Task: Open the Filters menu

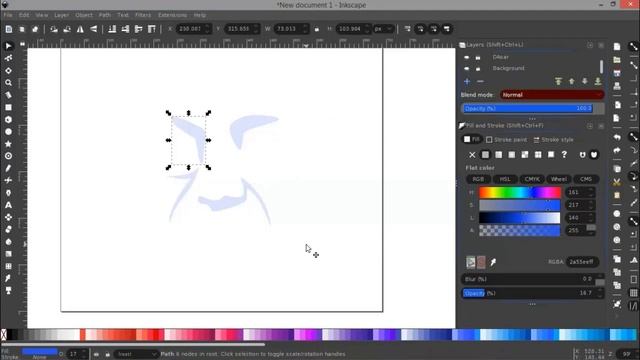Action: point(143,15)
